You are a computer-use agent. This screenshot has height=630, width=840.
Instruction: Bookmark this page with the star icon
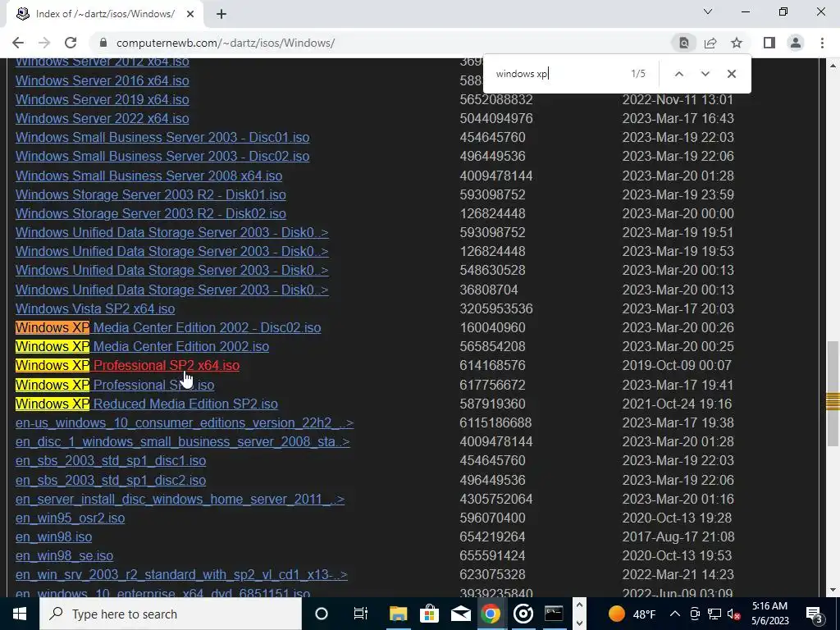[737, 43]
